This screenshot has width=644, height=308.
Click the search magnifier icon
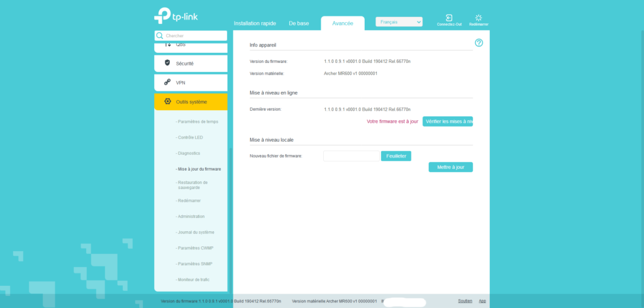[x=160, y=36]
